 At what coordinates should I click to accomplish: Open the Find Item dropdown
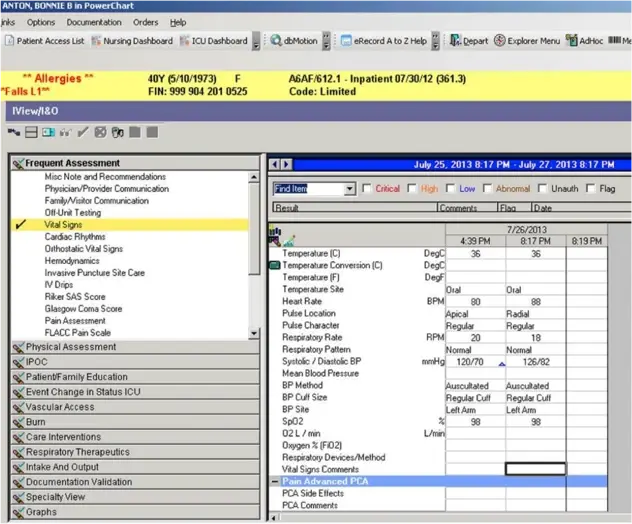click(x=349, y=189)
